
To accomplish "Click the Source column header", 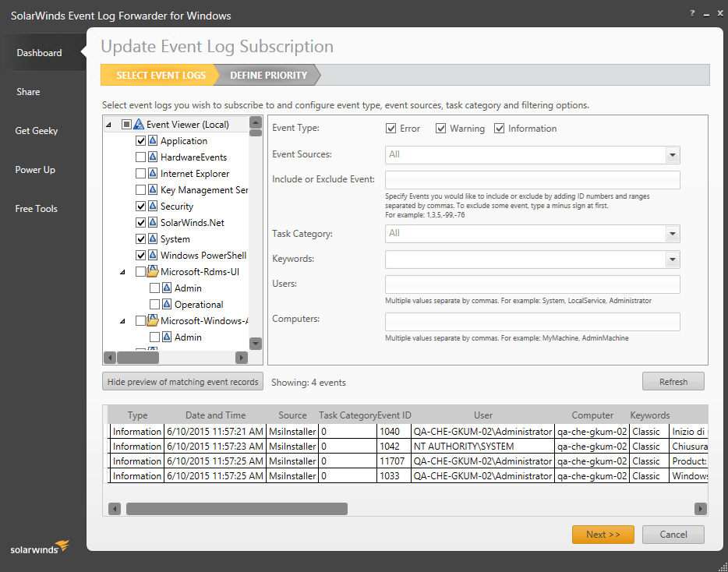I will [292, 415].
